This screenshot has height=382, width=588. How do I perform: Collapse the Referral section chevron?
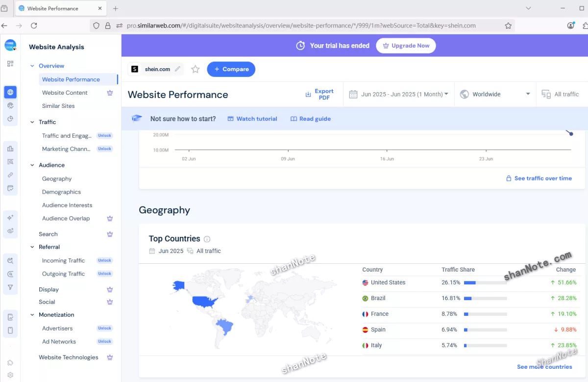point(32,247)
